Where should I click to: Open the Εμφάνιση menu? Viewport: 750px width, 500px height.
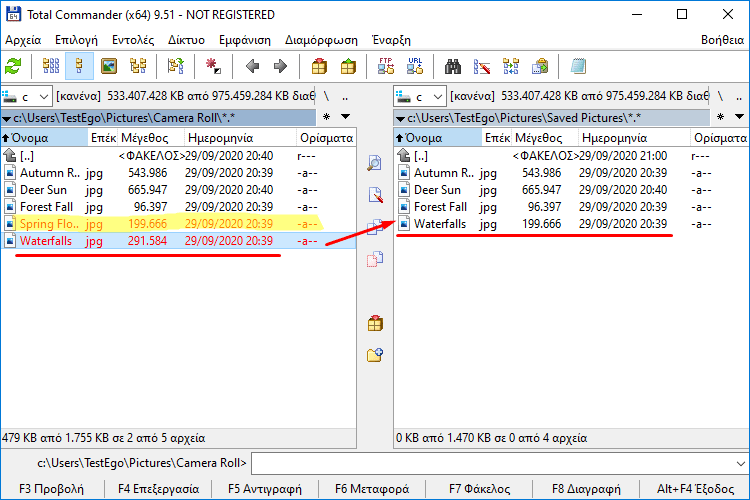pyautogui.click(x=245, y=40)
